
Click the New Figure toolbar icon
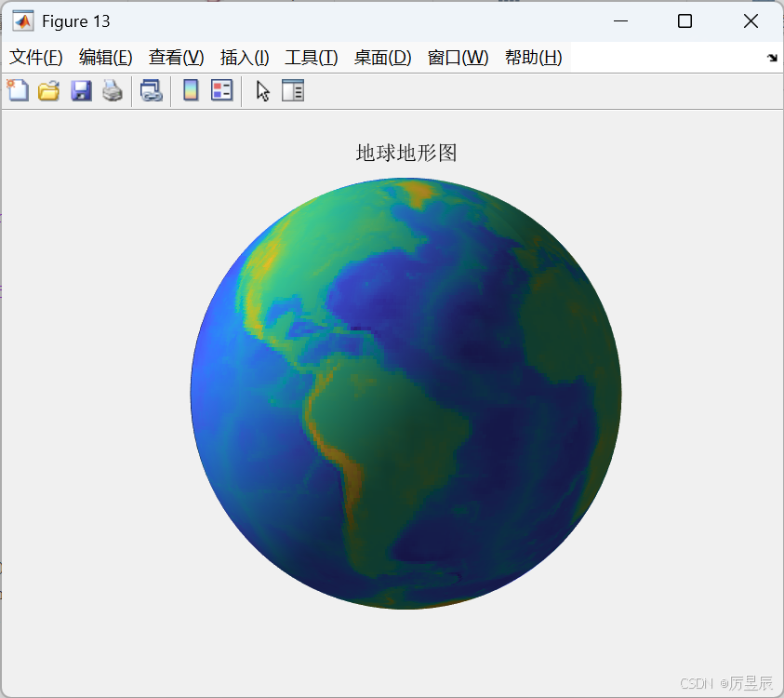click(18, 90)
